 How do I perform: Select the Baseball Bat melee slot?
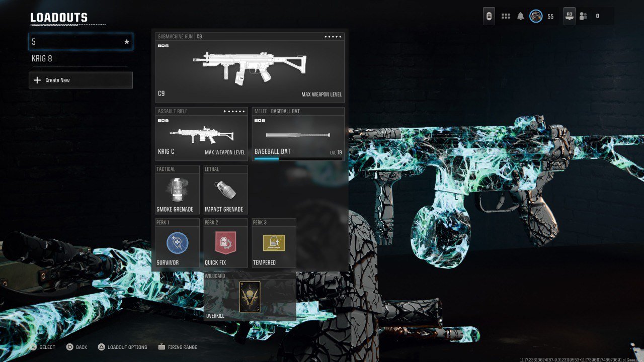click(x=298, y=134)
